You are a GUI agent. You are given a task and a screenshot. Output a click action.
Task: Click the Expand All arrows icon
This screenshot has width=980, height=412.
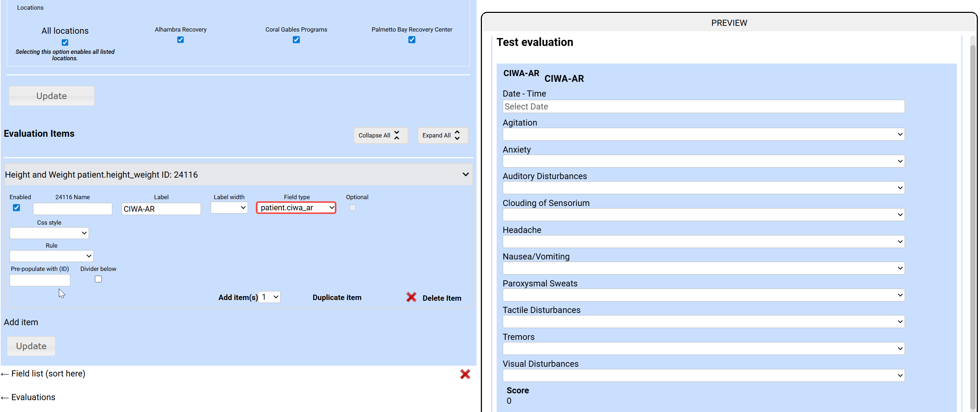457,135
